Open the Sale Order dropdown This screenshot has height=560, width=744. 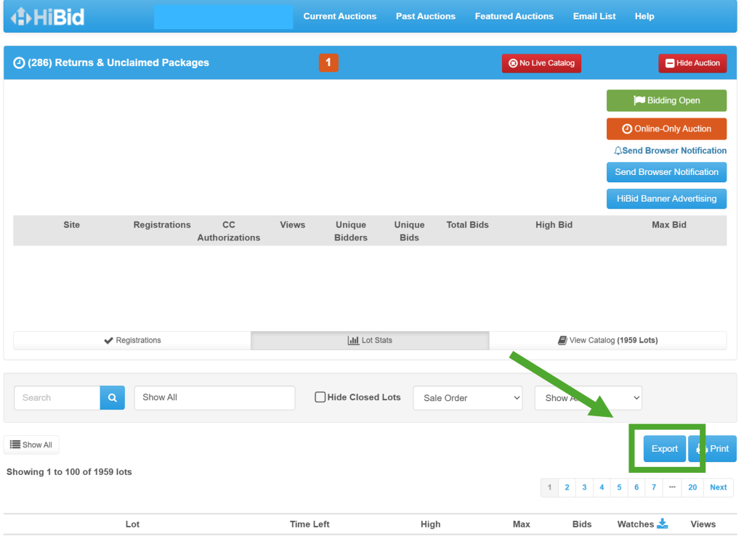[468, 398]
